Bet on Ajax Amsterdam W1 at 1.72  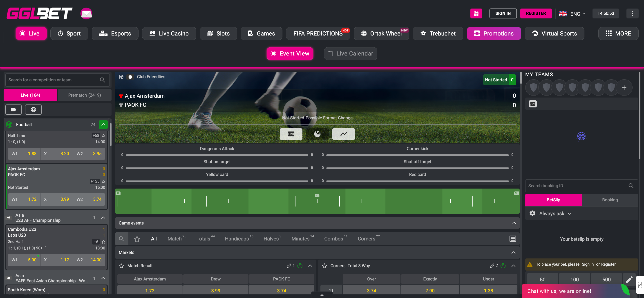(x=24, y=199)
